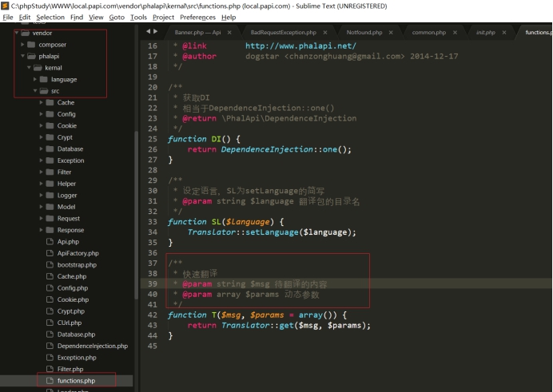Click the Crypt folder icon

click(x=50, y=137)
